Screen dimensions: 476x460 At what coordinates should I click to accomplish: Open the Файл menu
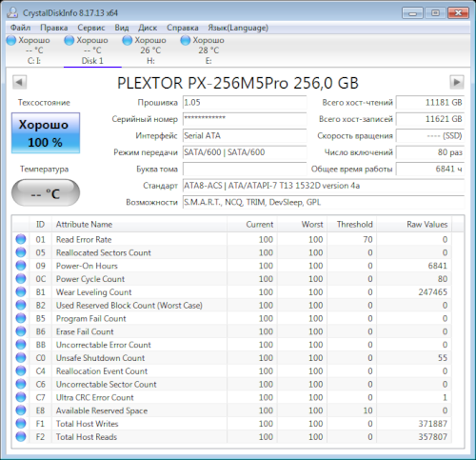pos(20,28)
